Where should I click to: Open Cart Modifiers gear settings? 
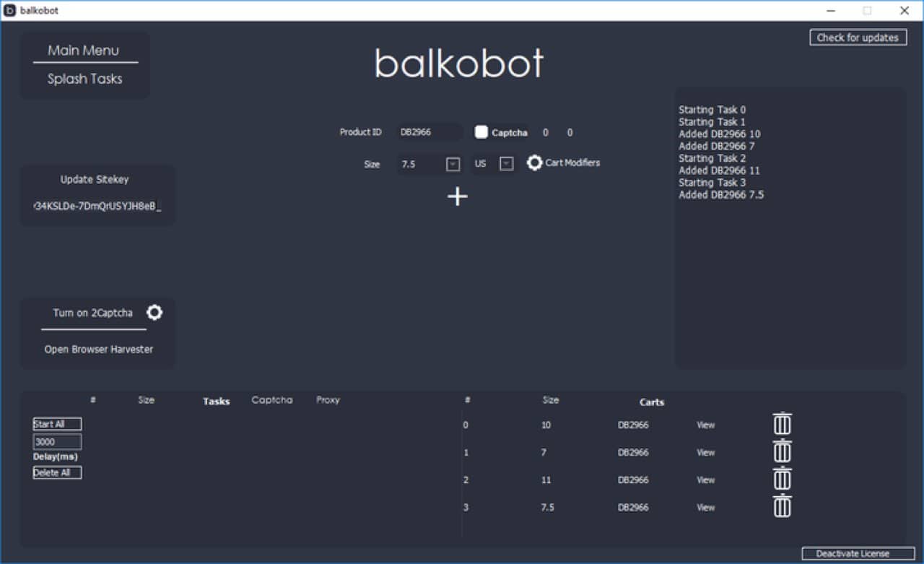(x=534, y=162)
